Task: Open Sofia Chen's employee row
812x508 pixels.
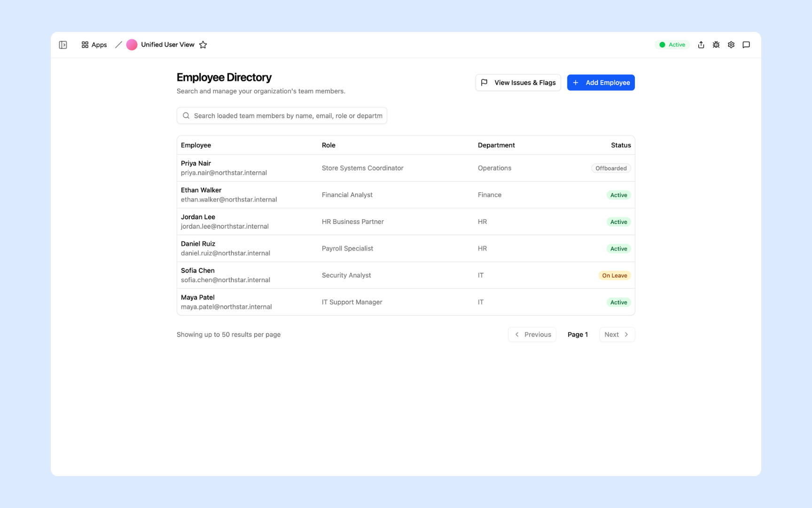Action: (x=406, y=275)
